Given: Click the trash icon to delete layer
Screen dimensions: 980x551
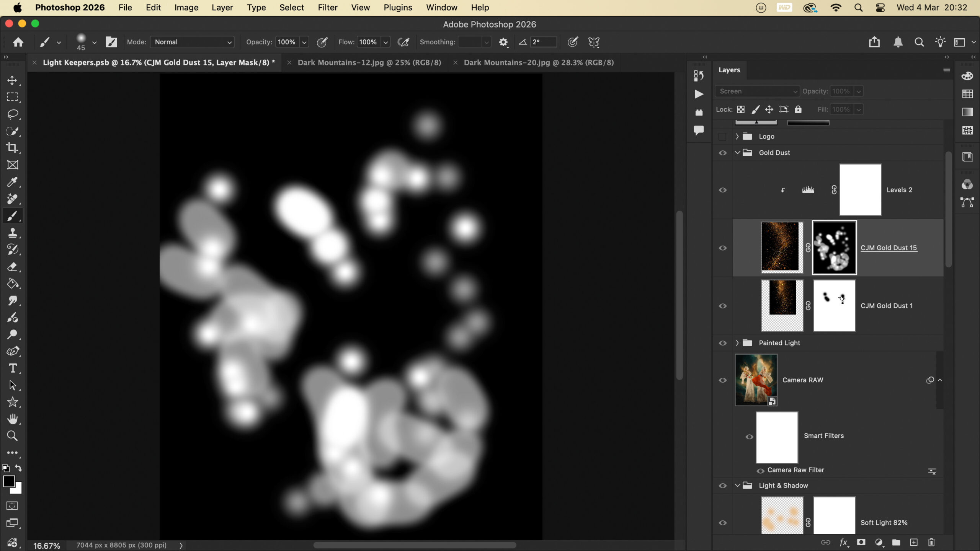Looking at the screenshot, I should [931, 542].
